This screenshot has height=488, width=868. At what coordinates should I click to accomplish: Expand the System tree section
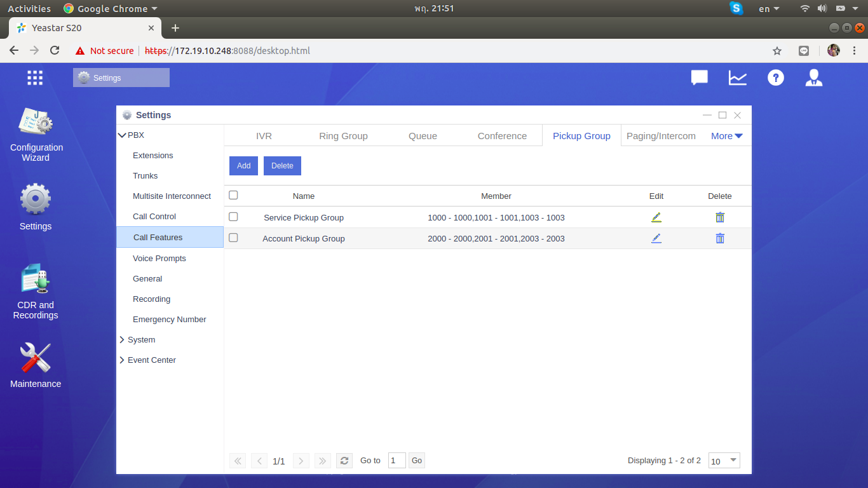(x=122, y=340)
